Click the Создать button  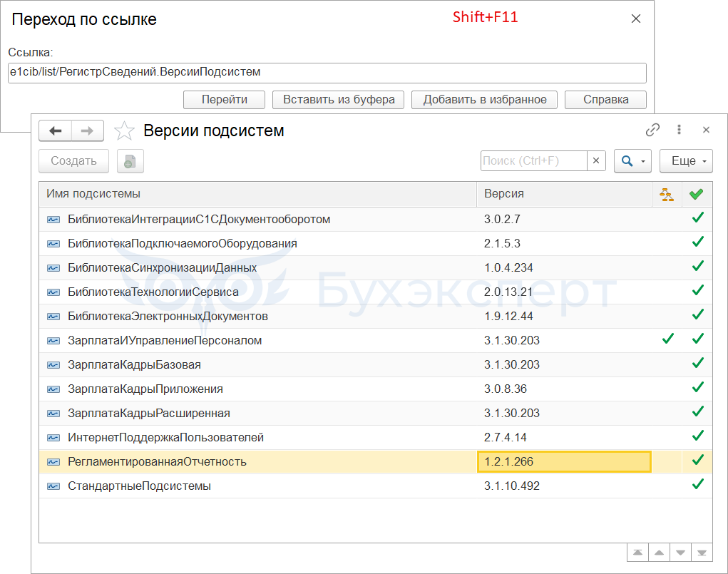[74, 161]
